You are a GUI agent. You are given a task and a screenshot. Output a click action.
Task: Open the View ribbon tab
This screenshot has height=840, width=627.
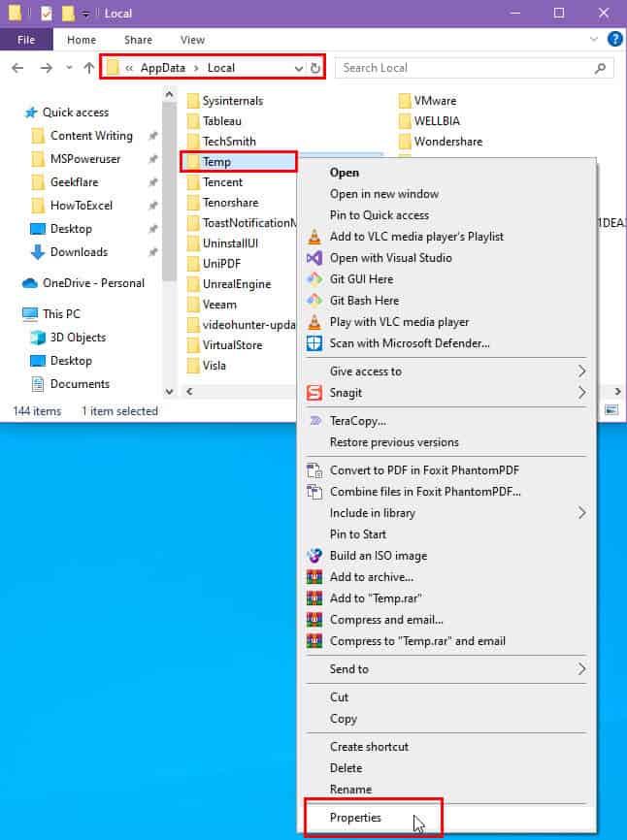coord(192,40)
